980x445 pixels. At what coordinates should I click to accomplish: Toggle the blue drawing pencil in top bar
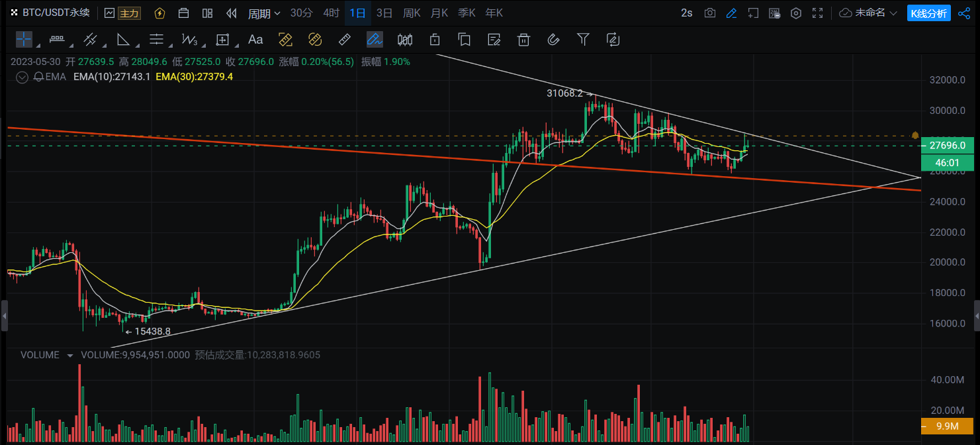tap(731, 13)
